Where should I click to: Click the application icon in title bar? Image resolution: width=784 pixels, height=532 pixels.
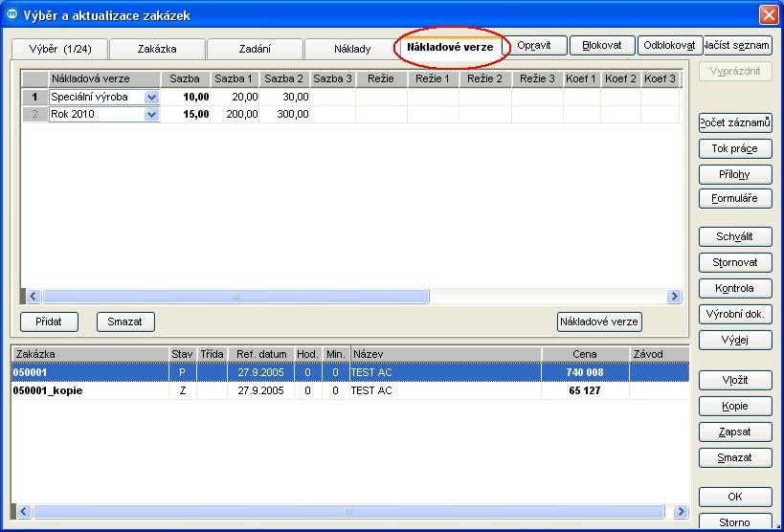11,14
